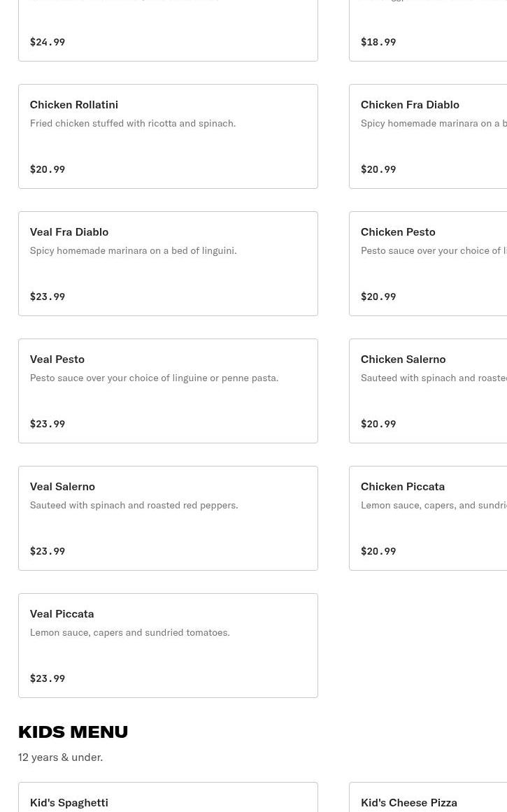Click the Veal Salerno $23.99 price

(48, 551)
